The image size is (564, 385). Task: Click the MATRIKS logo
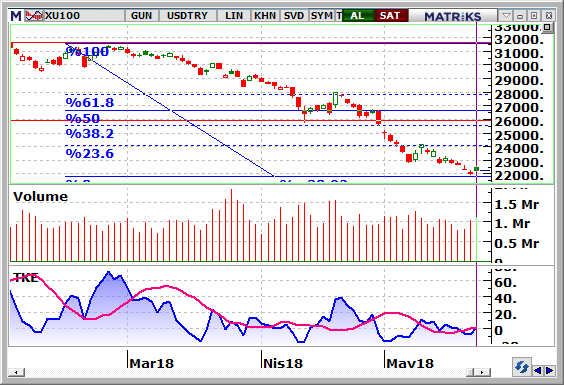point(453,16)
